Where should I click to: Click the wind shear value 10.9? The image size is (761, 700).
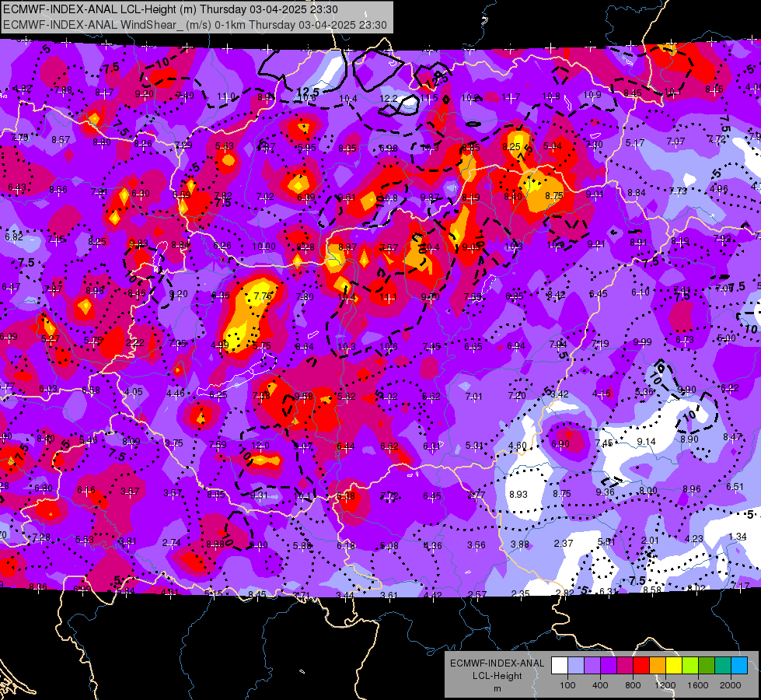592,95
